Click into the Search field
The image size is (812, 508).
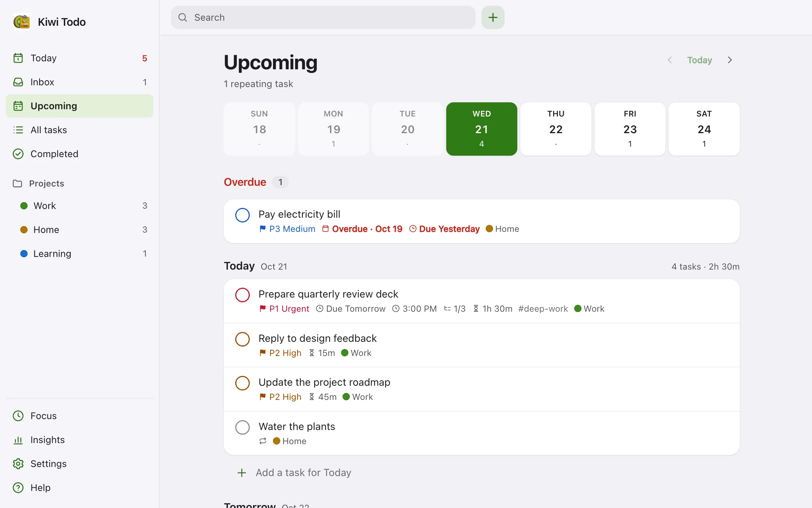coord(323,17)
